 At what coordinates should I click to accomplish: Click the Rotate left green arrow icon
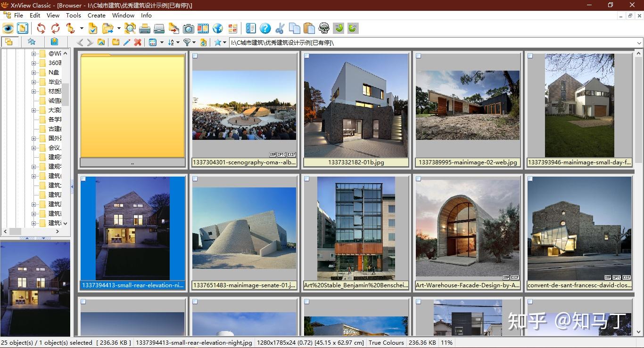tap(339, 28)
